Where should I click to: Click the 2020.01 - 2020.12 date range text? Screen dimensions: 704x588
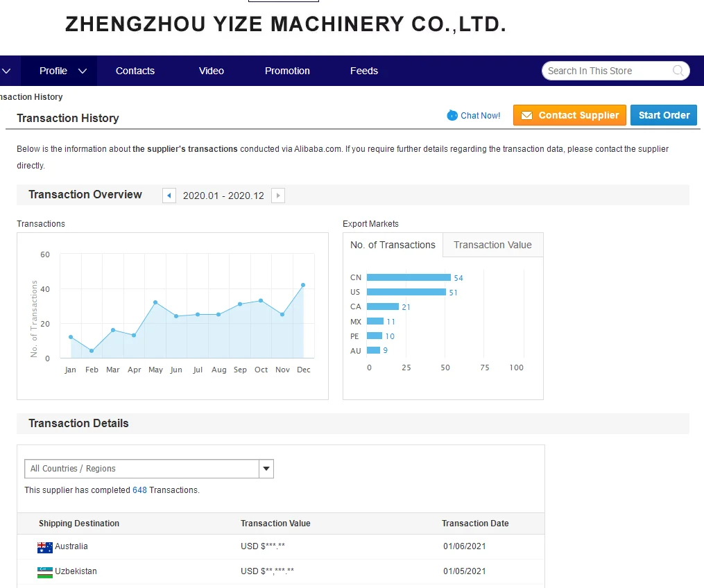223,196
